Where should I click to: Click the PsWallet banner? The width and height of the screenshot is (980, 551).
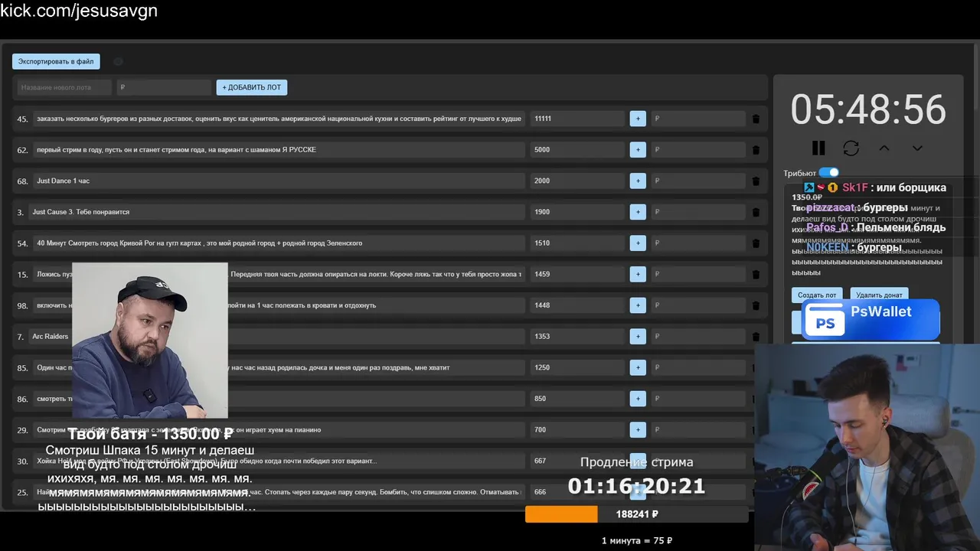coord(871,320)
